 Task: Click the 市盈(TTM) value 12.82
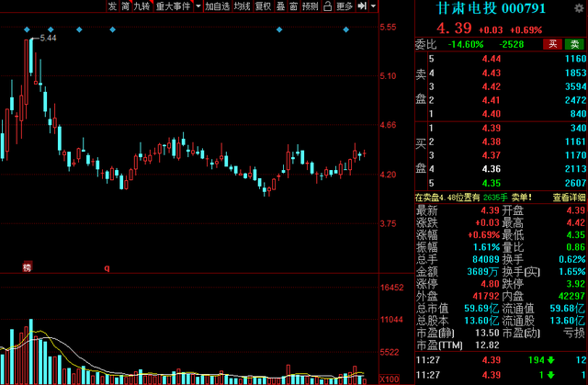pyautogui.click(x=487, y=345)
